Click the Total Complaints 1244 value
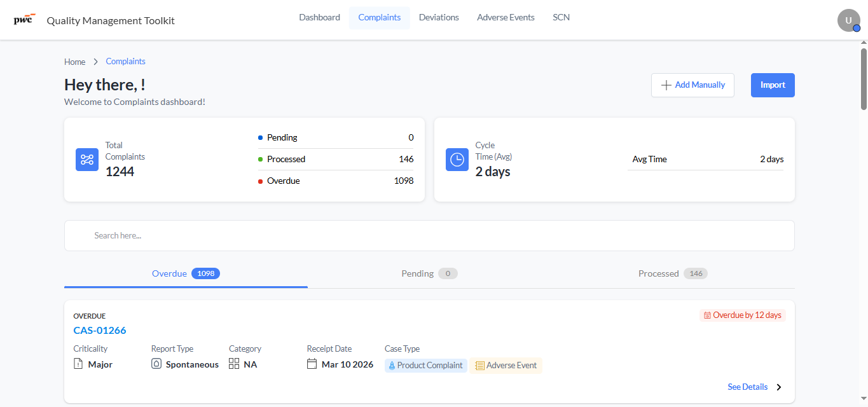The height and width of the screenshot is (407, 868). pos(120,172)
